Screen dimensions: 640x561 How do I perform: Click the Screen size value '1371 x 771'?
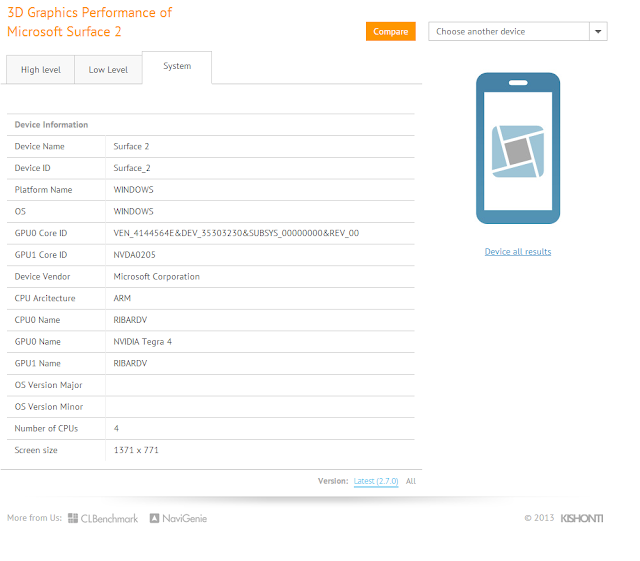pyautogui.click(x=136, y=450)
